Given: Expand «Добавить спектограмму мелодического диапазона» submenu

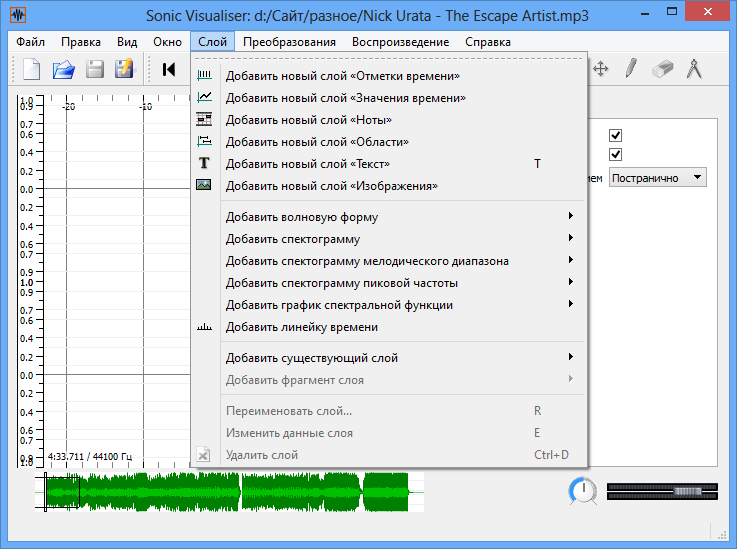Looking at the screenshot, I should coord(389,261).
